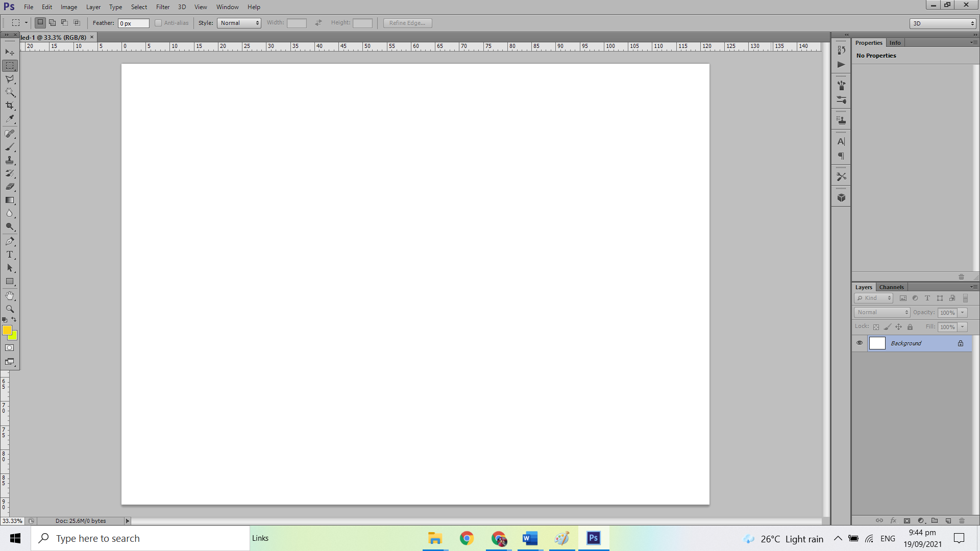Select the Brush tool in the toolbar

10,147
